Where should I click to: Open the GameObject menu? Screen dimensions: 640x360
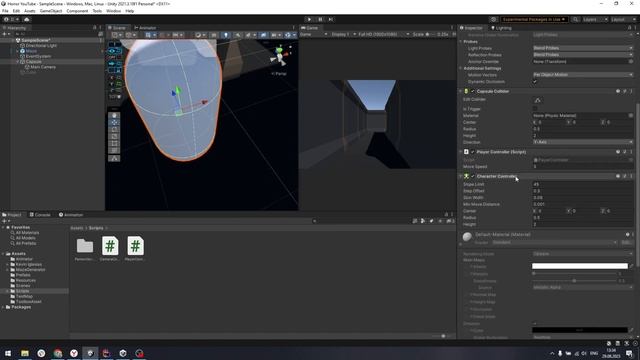51,11
